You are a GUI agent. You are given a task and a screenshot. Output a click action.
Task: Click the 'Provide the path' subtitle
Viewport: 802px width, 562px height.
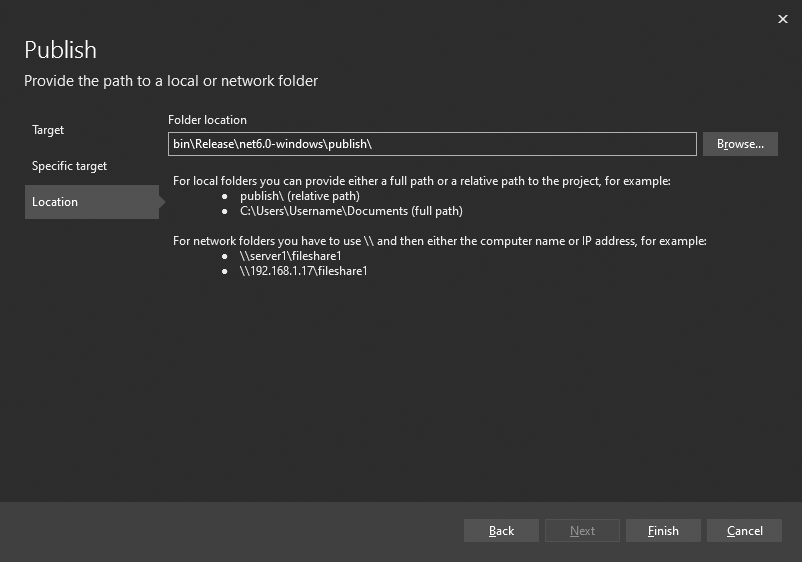tap(171, 81)
